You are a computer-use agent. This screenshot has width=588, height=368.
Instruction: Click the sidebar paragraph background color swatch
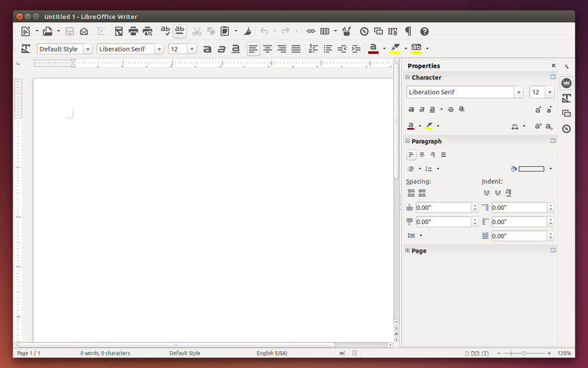531,169
